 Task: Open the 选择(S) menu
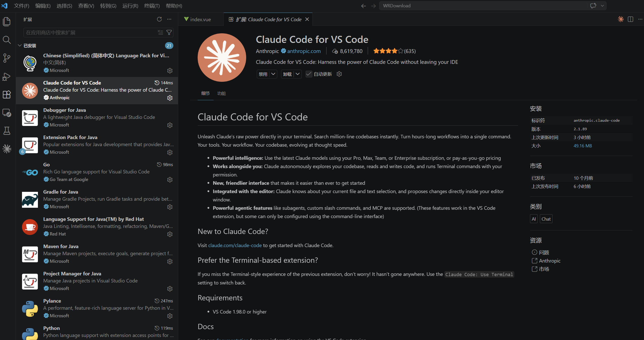tap(64, 6)
